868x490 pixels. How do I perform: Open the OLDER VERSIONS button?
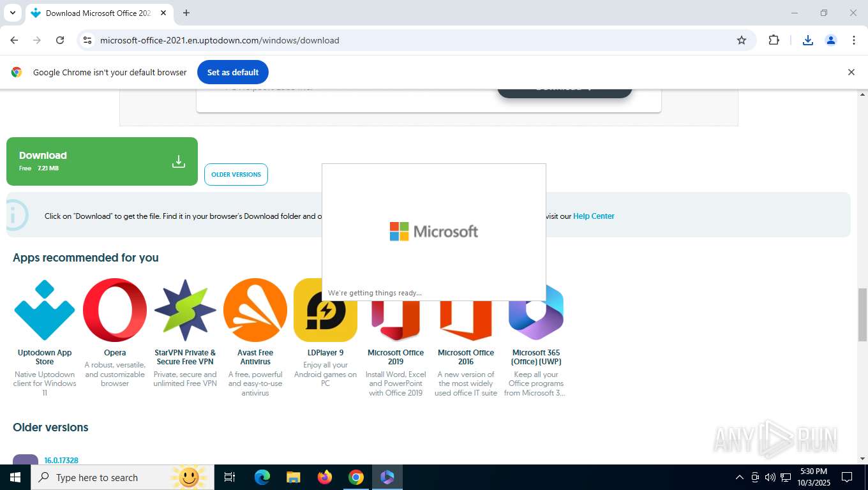click(236, 174)
